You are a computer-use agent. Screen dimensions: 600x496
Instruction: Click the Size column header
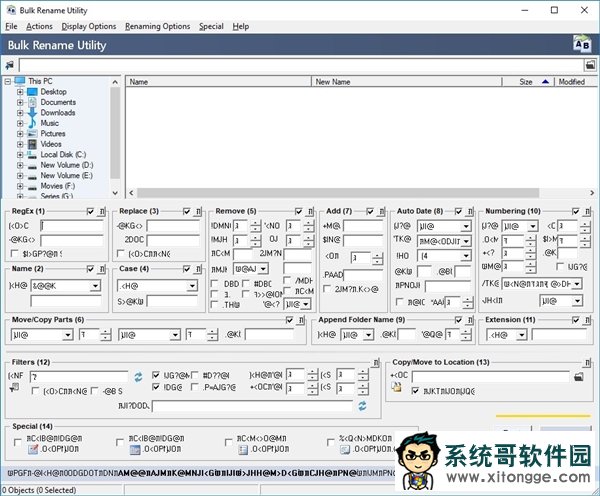tap(525, 82)
